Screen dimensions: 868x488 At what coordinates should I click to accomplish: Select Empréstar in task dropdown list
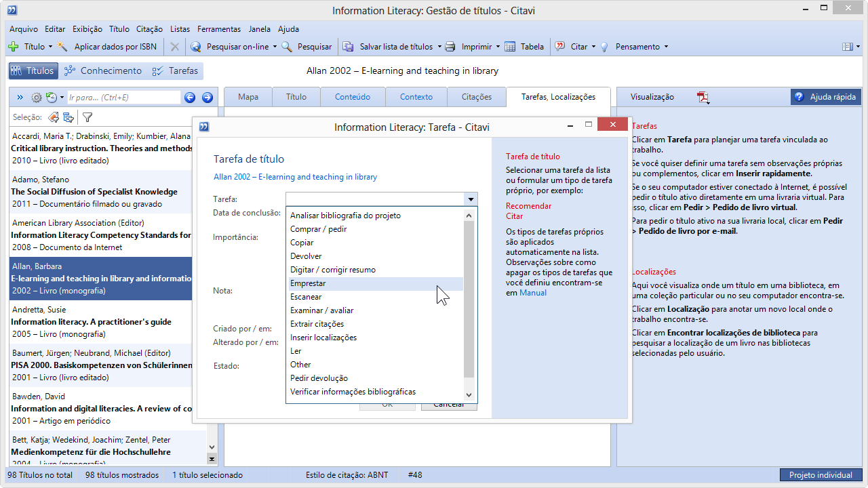(374, 283)
